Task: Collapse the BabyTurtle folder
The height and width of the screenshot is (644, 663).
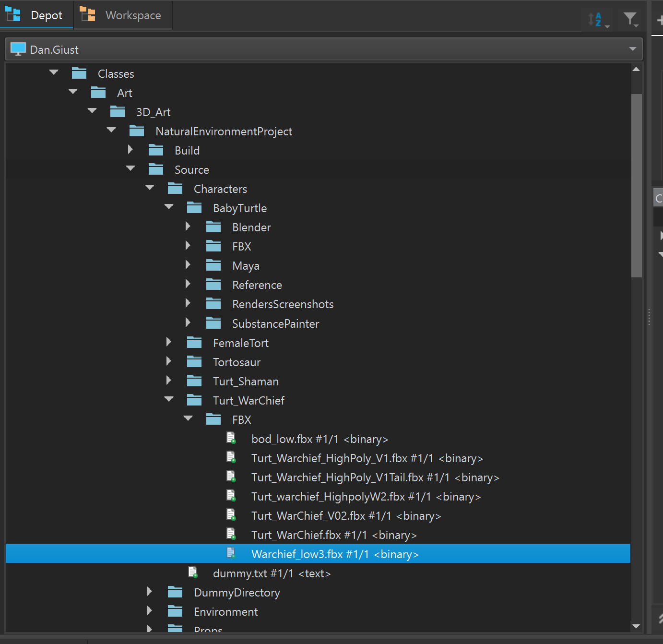Action: click(x=169, y=207)
